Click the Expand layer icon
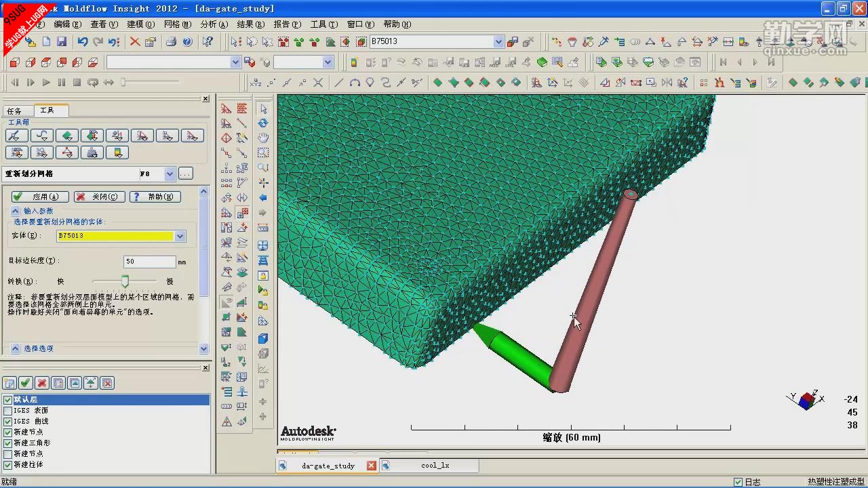The image size is (868, 488). click(91, 383)
